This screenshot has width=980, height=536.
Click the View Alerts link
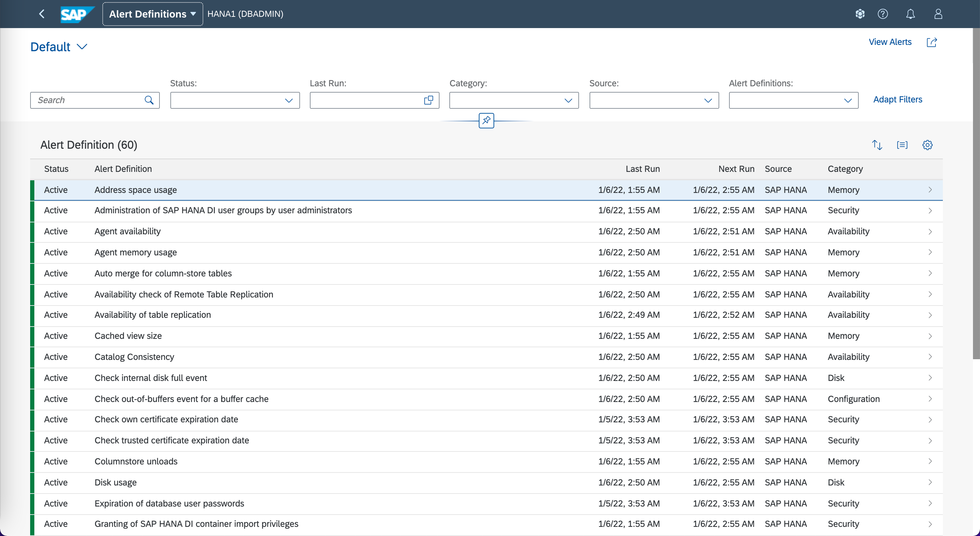[x=890, y=42]
